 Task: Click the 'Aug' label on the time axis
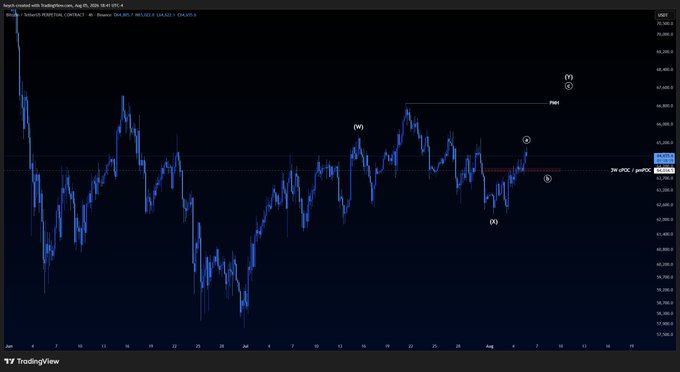(x=490, y=346)
